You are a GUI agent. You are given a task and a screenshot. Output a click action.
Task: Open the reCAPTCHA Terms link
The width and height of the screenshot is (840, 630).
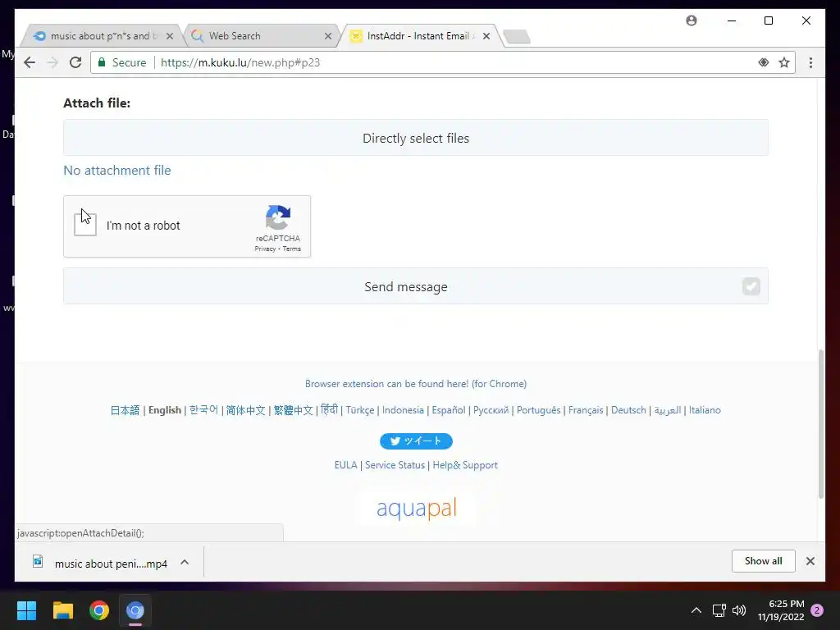[x=291, y=249]
